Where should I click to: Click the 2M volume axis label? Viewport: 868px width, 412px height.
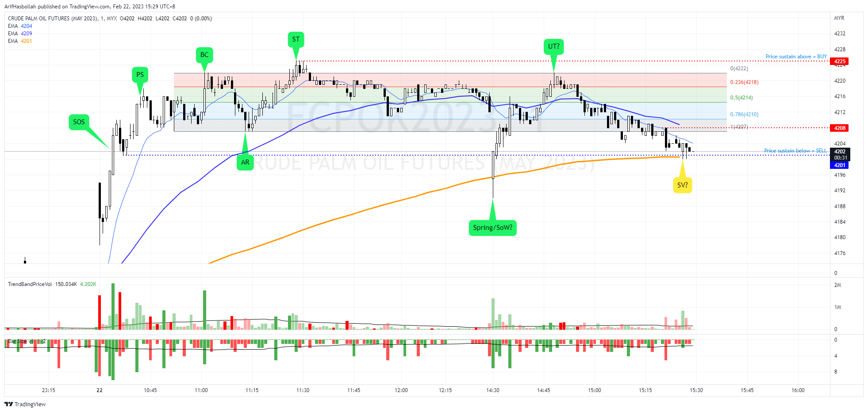pyautogui.click(x=837, y=285)
